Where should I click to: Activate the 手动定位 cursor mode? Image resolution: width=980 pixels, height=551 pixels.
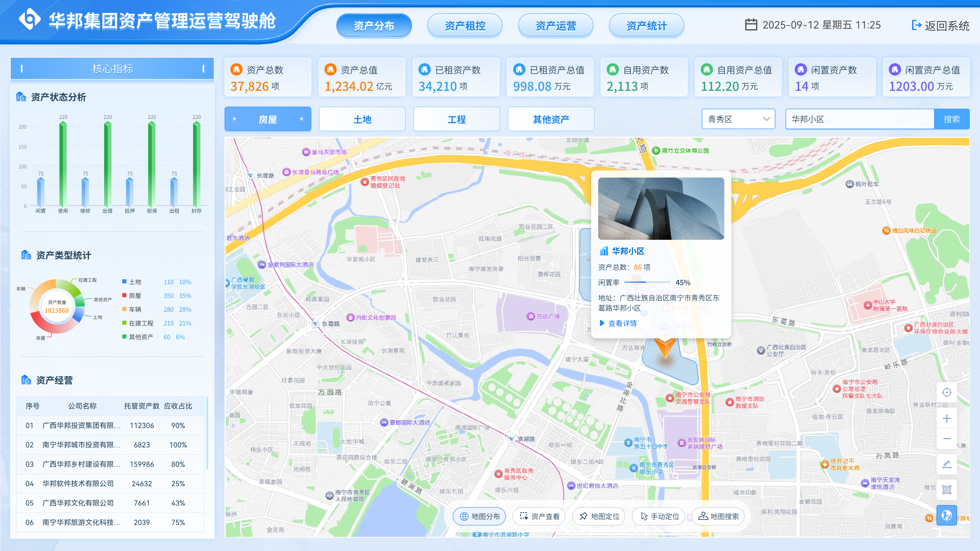658,516
